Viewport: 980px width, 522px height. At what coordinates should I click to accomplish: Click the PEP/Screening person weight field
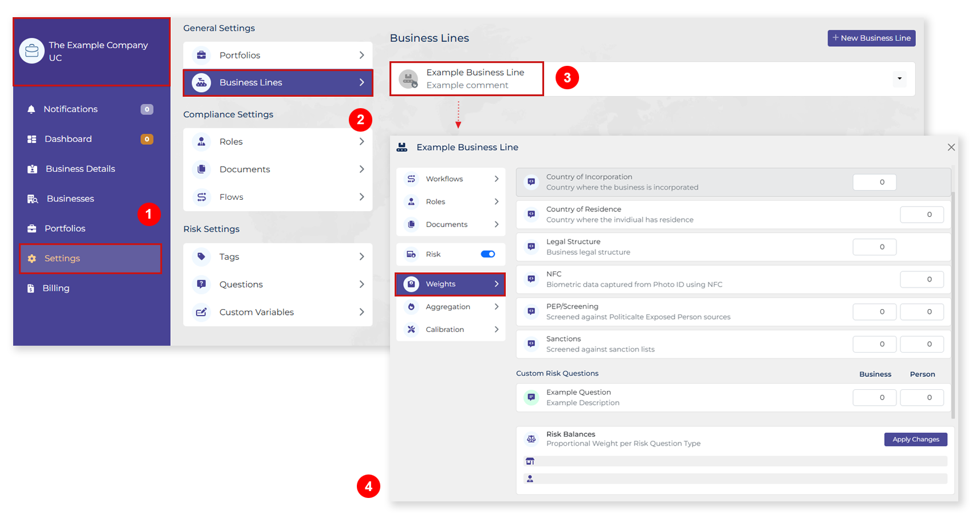[x=922, y=312]
